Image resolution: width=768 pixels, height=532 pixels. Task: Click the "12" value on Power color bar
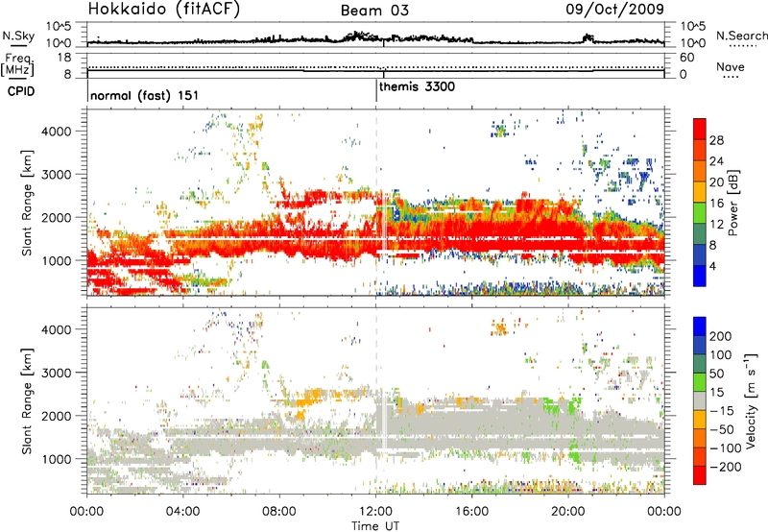coord(716,225)
